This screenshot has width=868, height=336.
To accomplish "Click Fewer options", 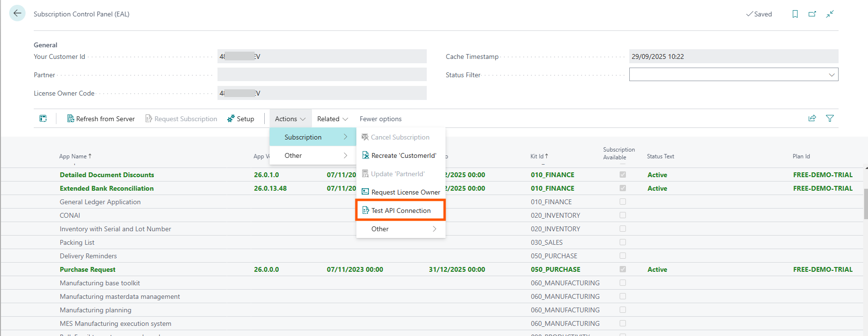I will pyautogui.click(x=380, y=119).
